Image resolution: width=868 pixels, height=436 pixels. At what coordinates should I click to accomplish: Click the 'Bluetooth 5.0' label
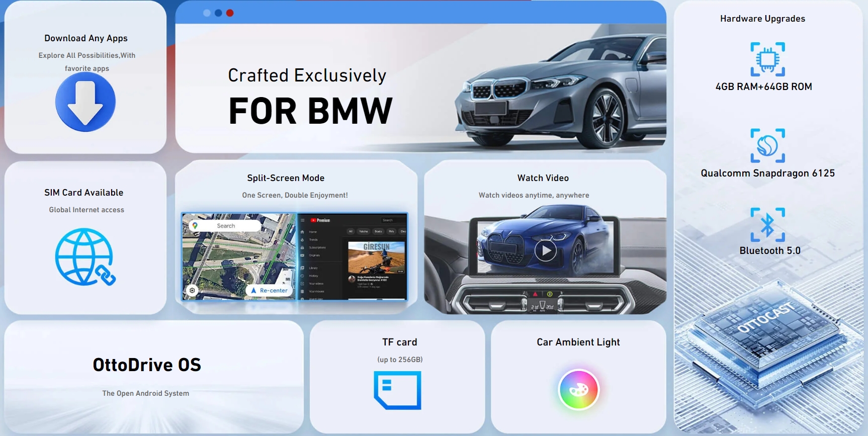[770, 250]
